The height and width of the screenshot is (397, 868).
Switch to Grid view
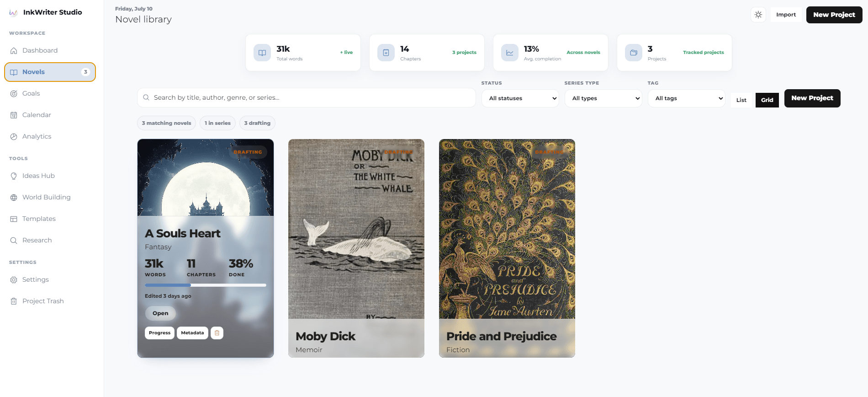(x=767, y=100)
